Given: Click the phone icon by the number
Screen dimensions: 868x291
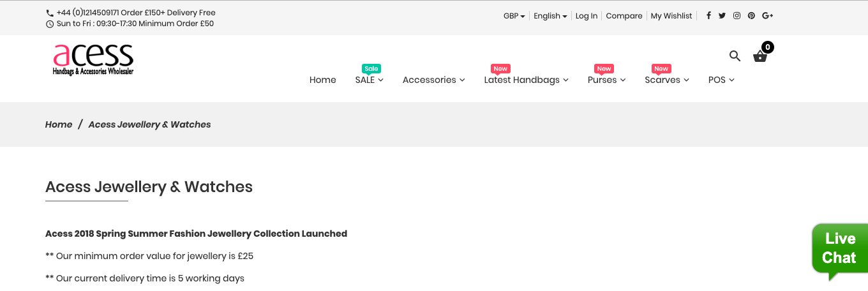Looking at the screenshot, I should click(x=50, y=13).
